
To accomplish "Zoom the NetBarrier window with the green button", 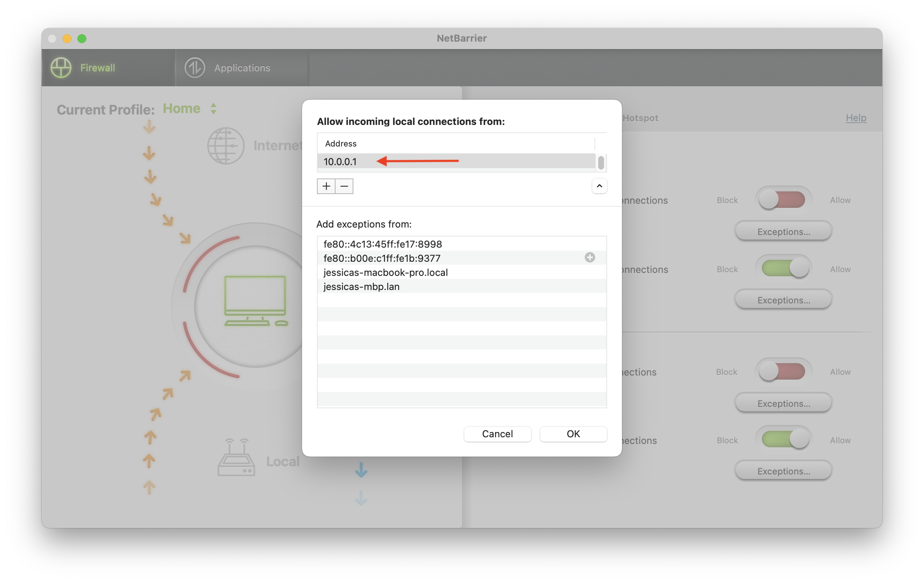I will pyautogui.click(x=82, y=38).
